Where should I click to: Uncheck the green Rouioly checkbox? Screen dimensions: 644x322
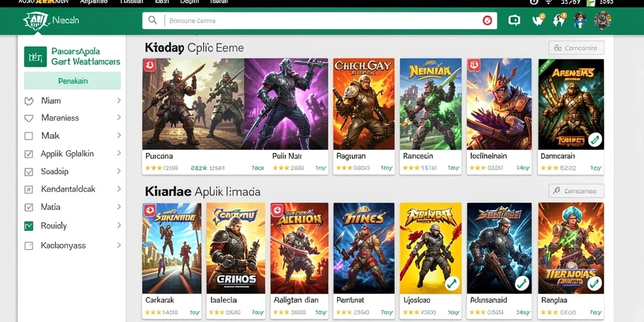29,226
